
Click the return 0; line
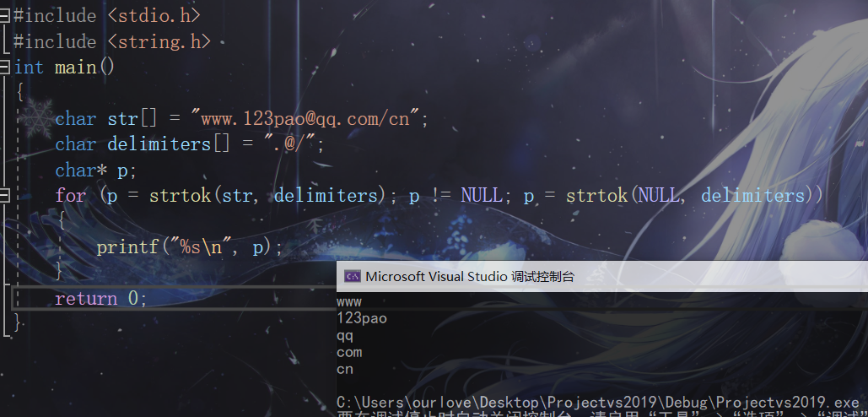click(x=101, y=299)
